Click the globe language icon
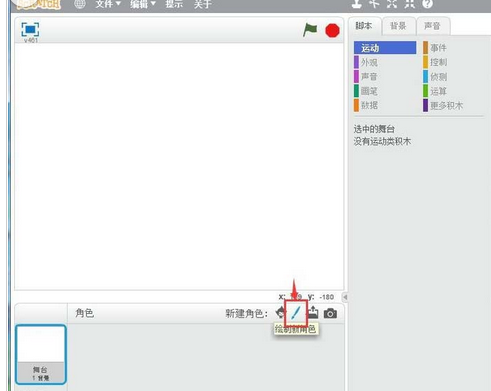Screen dimensions: 491x391 point(80,4)
